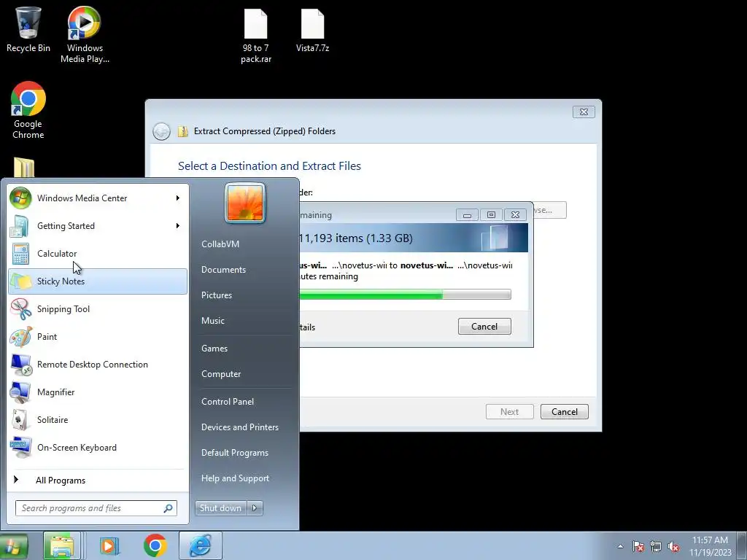Open On-Screen Keyboard from Start menu
This screenshot has width=747, height=560.
(x=98, y=448)
